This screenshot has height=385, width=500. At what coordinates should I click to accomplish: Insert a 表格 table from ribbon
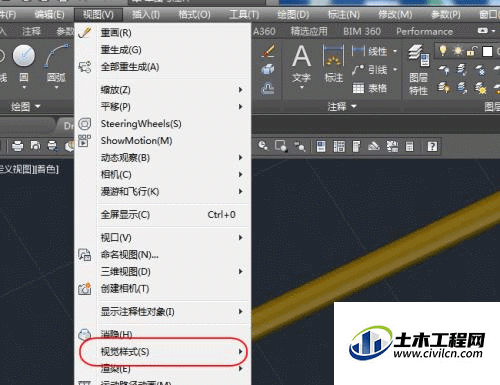370,88
